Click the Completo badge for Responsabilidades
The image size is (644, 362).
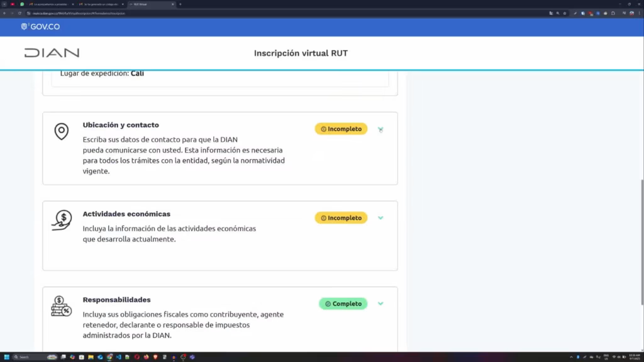343,304
